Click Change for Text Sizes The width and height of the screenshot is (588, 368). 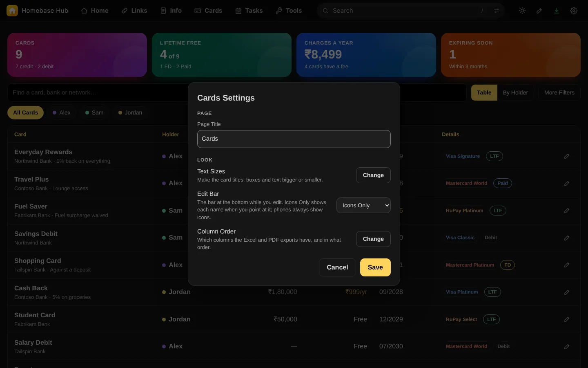[373, 175]
